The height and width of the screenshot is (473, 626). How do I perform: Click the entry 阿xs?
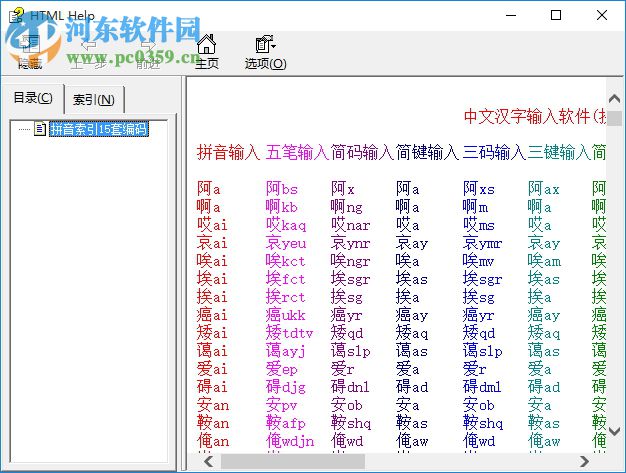[x=479, y=188]
